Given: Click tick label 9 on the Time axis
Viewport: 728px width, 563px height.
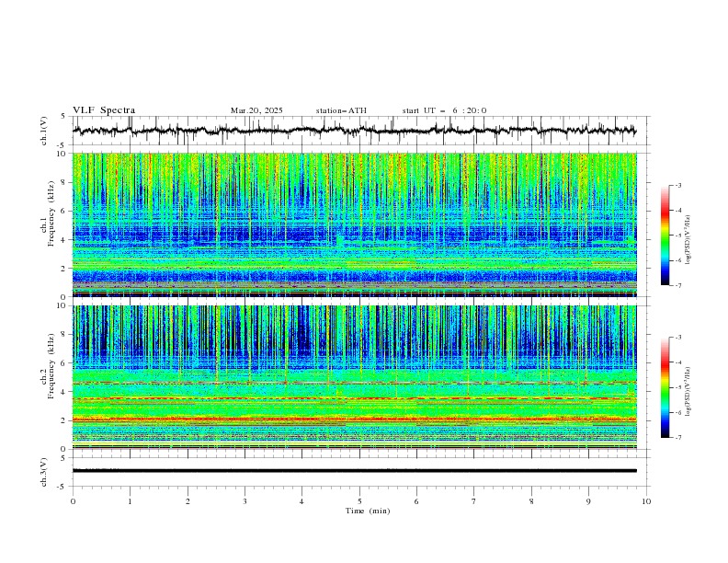Looking at the screenshot, I should pyautogui.click(x=588, y=501).
